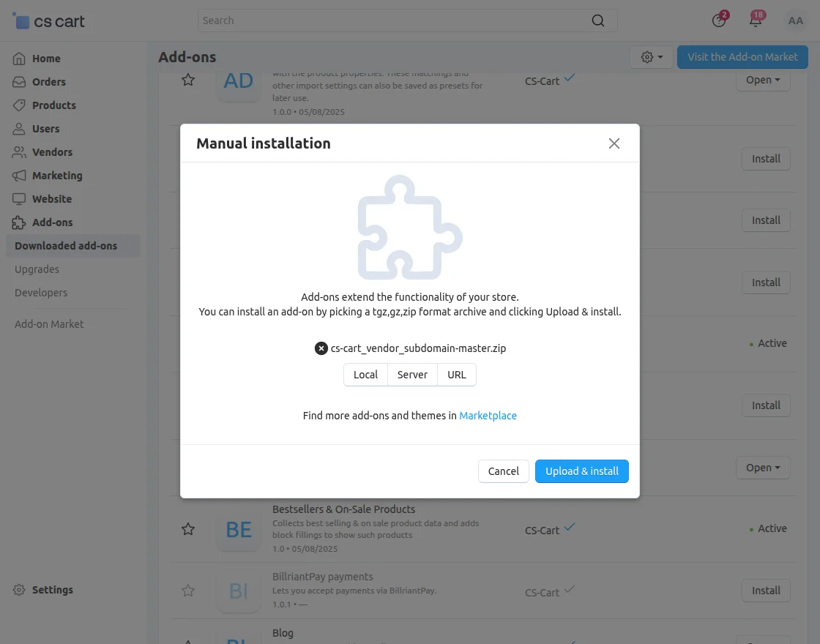Switch to the URL tab in Manual installation
The image size is (820, 644).
click(x=456, y=374)
